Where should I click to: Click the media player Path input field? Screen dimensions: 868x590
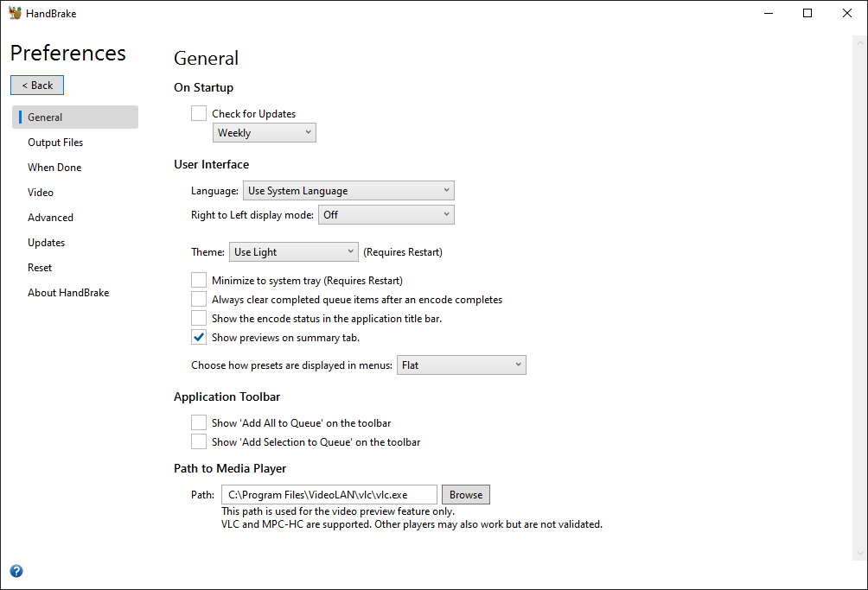pyautogui.click(x=329, y=494)
